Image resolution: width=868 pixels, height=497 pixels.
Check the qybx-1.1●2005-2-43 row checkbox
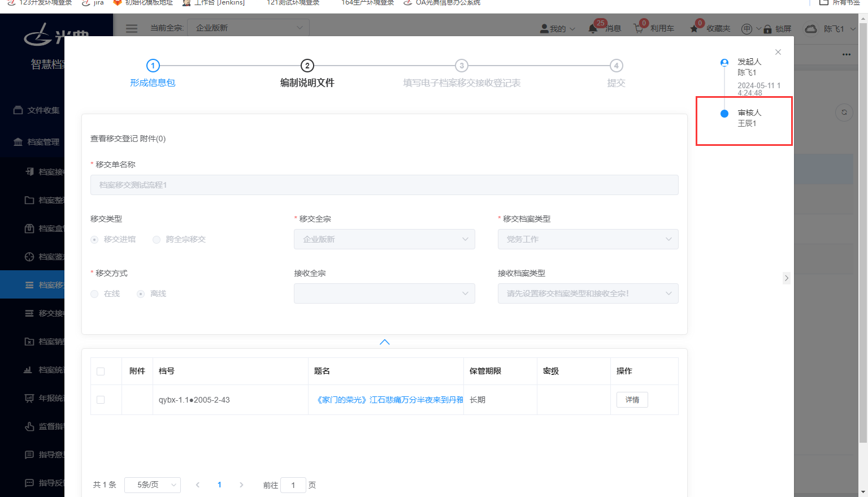point(101,400)
